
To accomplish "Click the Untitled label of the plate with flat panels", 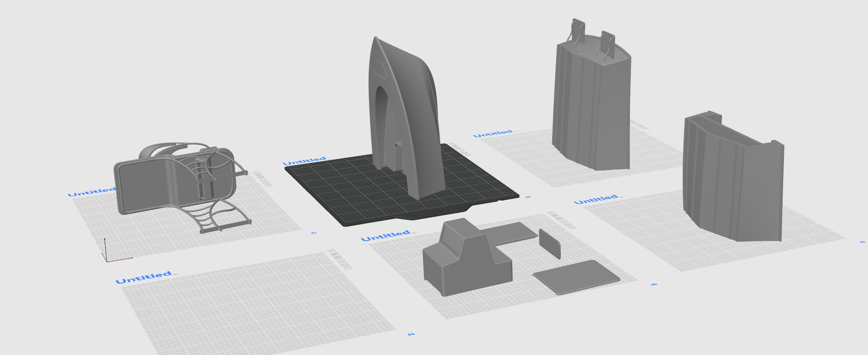I will [x=385, y=236].
